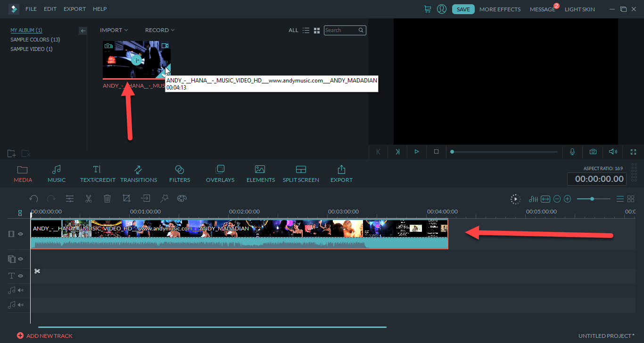Take a snapshot with the camera icon
644x343 pixels.
point(593,152)
